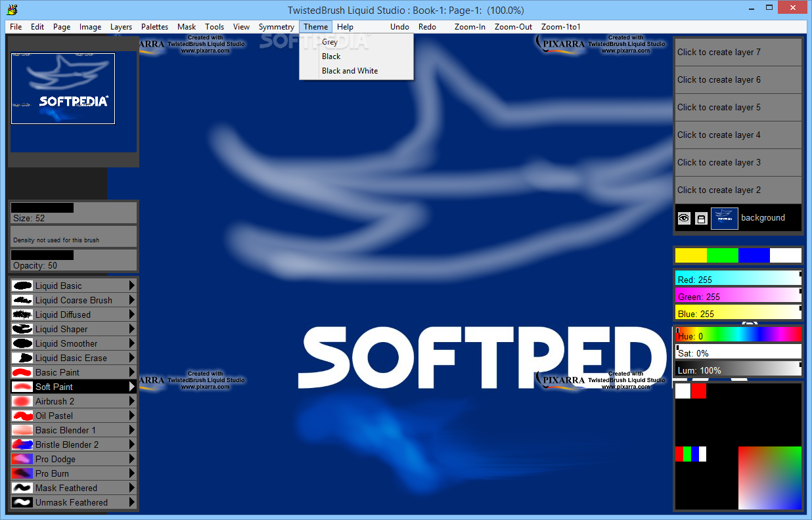Pick the red swatch in palette top row

pos(698,391)
